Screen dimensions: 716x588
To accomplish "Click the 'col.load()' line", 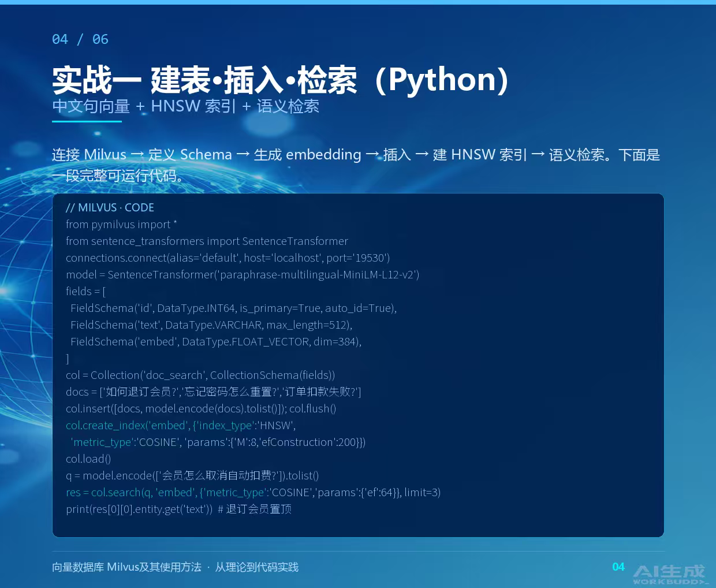I will pos(88,459).
